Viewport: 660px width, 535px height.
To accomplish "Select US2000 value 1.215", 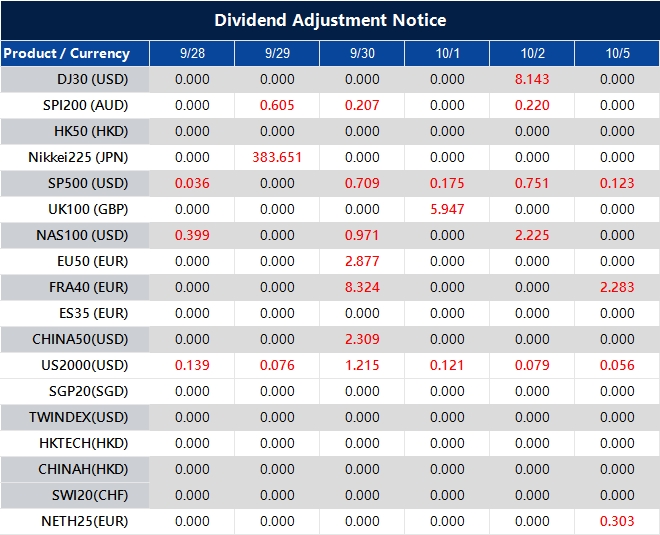I will (x=362, y=365).
